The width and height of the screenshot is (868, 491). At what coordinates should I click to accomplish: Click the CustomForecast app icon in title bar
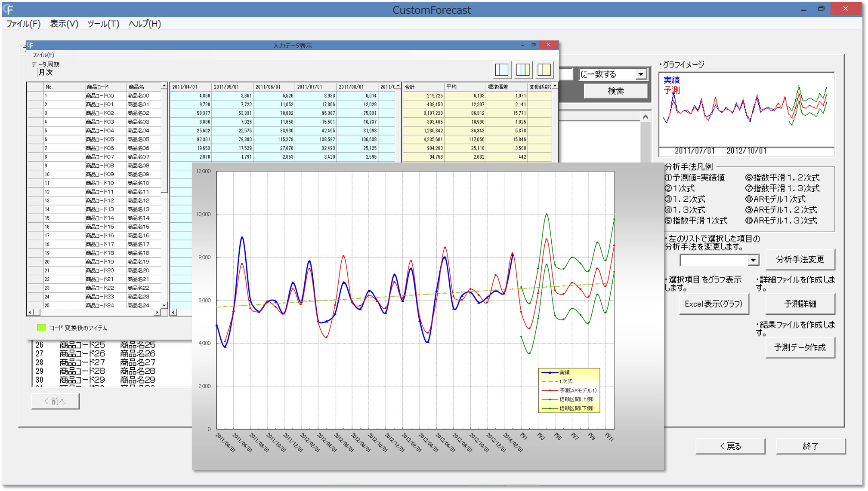9,9
